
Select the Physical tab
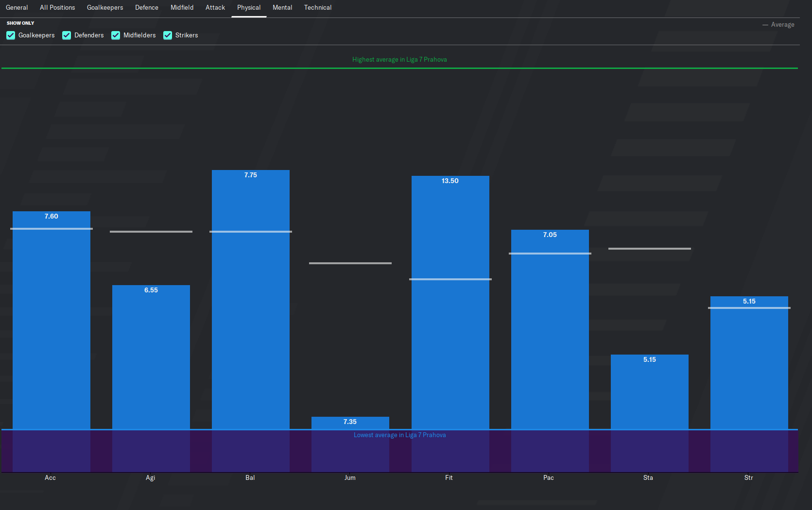click(x=249, y=8)
